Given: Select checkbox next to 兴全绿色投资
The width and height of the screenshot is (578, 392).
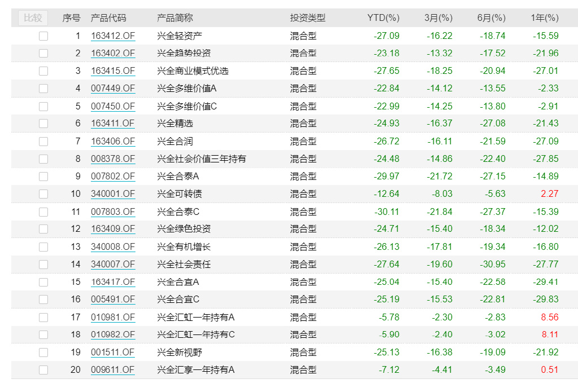Looking at the screenshot, I should 43,229.
